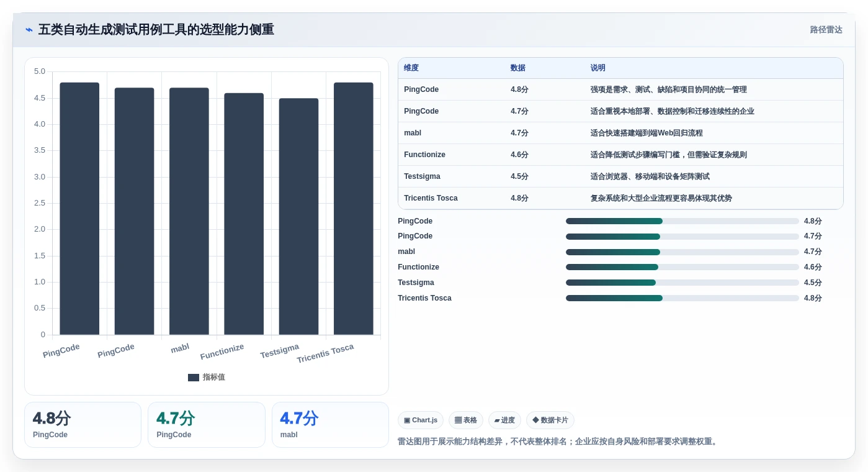Image resolution: width=868 pixels, height=472 pixels.
Task: Click the 4.8分 value beside the Tricentis Tosca progress bar
Action: [x=813, y=298]
